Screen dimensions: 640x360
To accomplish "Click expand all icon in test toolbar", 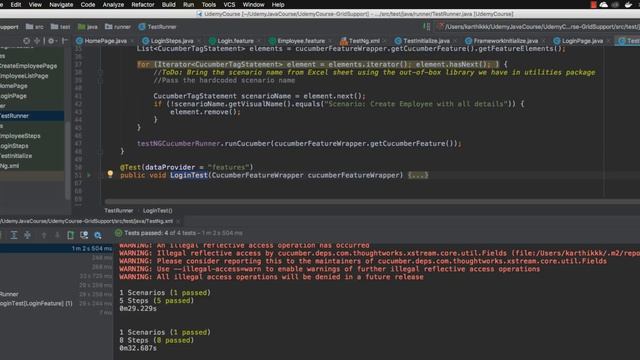I will tap(14, 235).
